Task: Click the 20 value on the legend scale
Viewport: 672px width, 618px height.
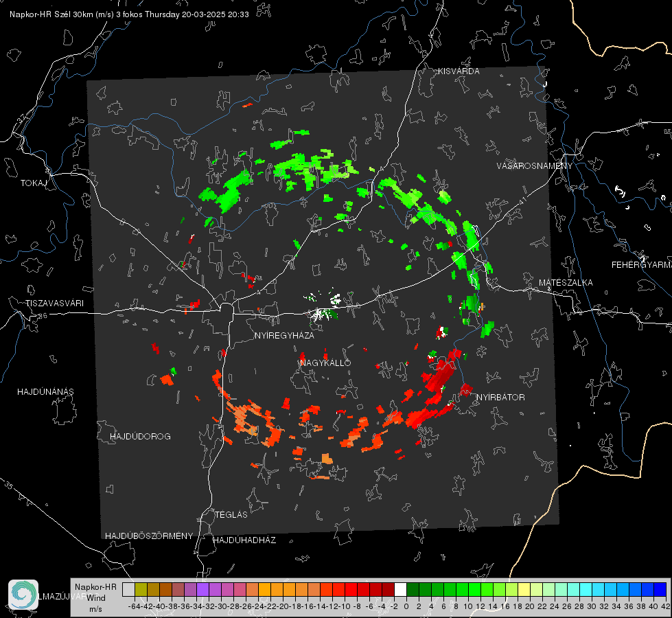Action: [x=529, y=606]
